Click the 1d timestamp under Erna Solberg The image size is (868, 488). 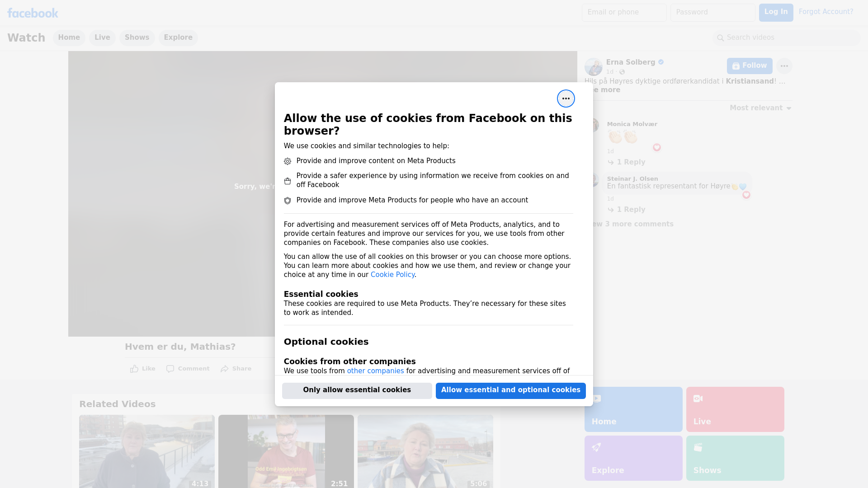coord(610,72)
